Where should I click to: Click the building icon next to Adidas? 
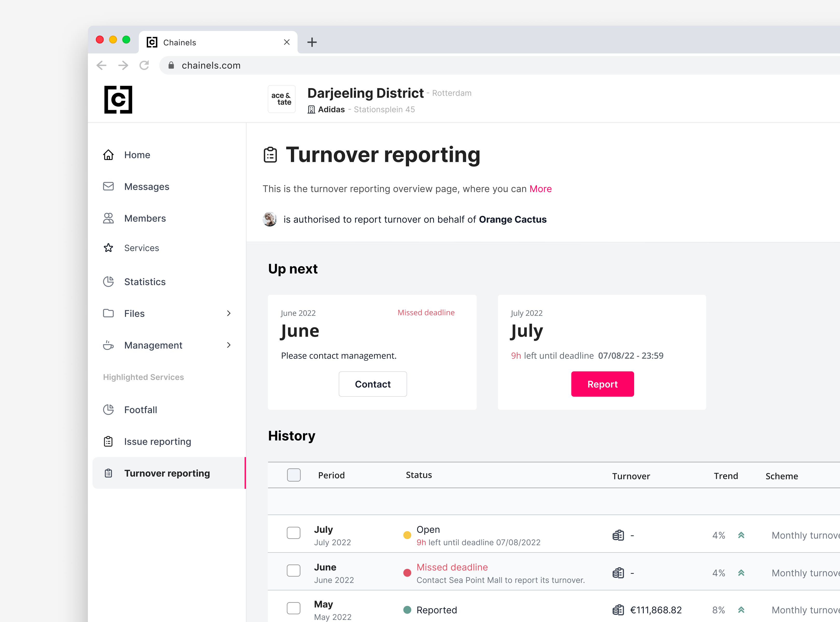coord(311,110)
